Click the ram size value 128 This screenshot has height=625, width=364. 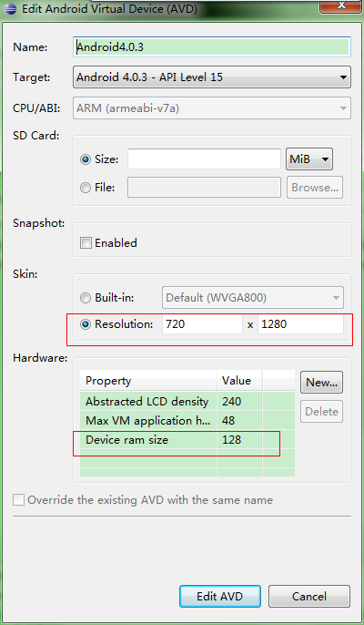(x=232, y=440)
